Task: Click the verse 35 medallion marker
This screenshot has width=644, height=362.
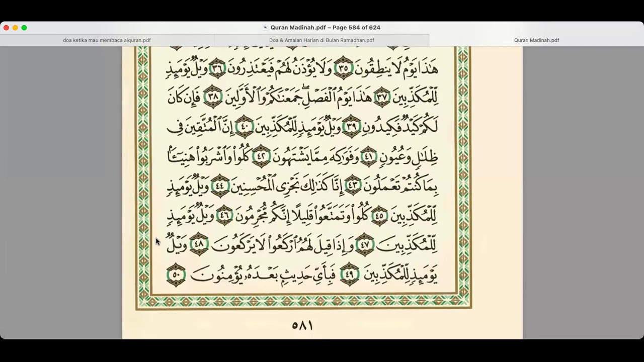Action: [x=344, y=68]
